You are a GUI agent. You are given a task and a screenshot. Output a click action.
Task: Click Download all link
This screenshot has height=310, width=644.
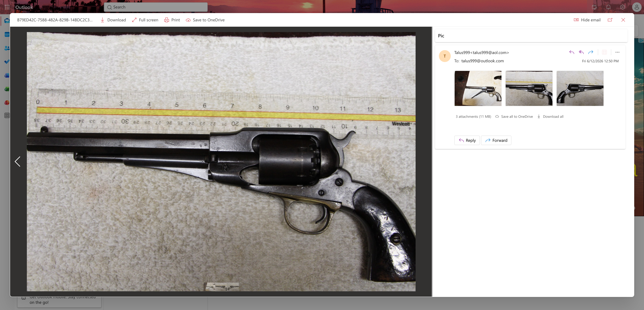(x=550, y=116)
